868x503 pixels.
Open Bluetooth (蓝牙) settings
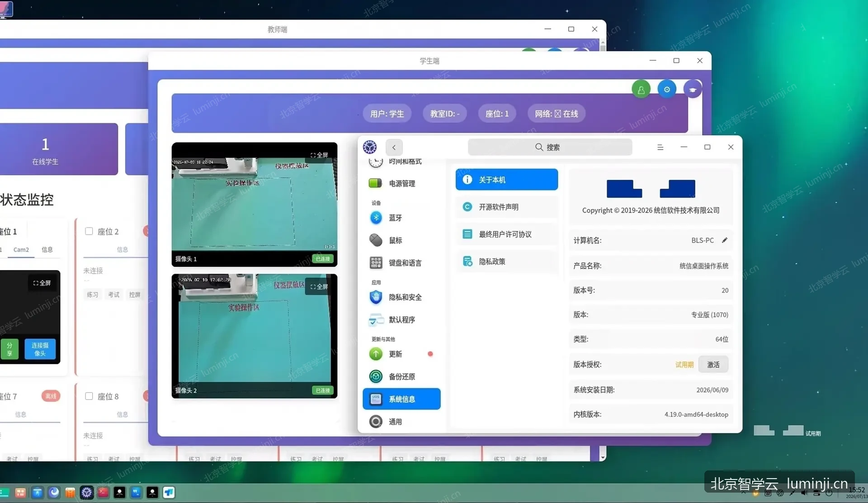401,218
